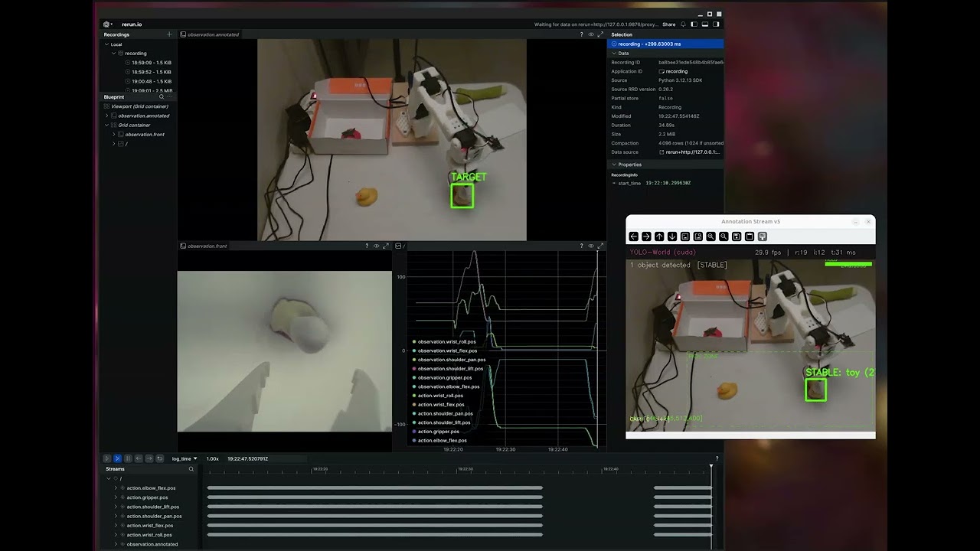
Task: Click the timeline playhead marker
Action: click(x=711, y=466)
